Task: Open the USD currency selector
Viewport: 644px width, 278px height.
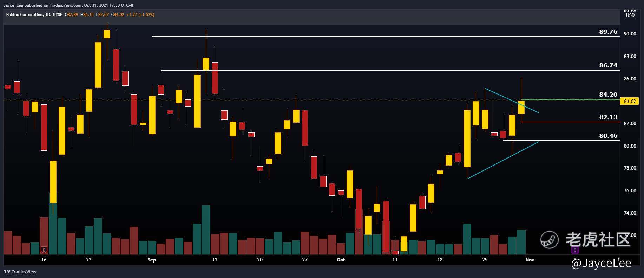Action: click(x=630, y=15)
